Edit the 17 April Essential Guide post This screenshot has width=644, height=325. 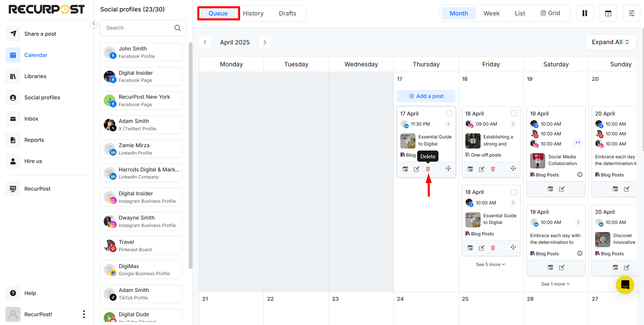click(417, 169)
